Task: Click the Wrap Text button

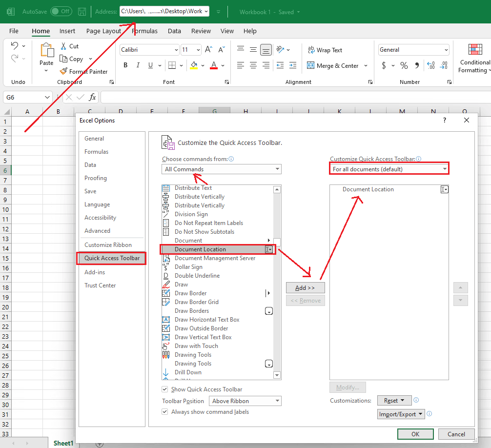Action: [x=325, y=50]
